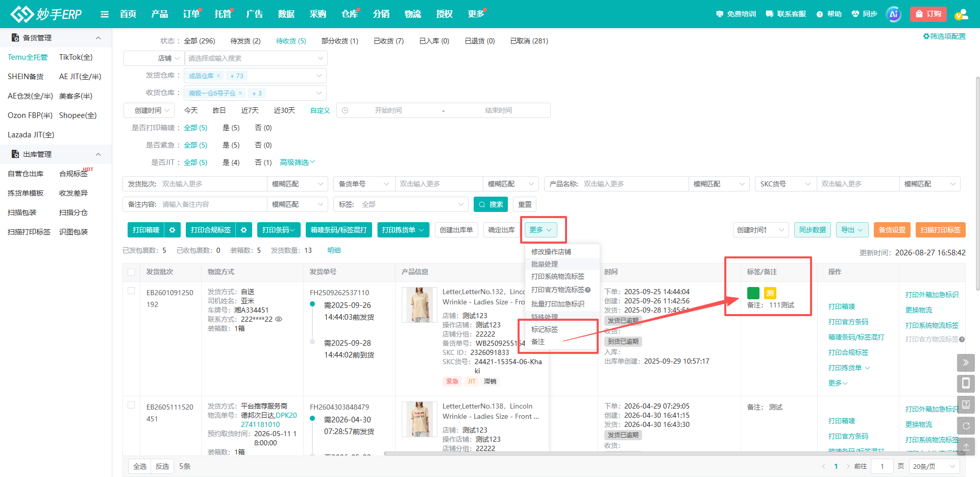Click the clock icon in date range
The image size is (980, 477).
tap(345, 110)
